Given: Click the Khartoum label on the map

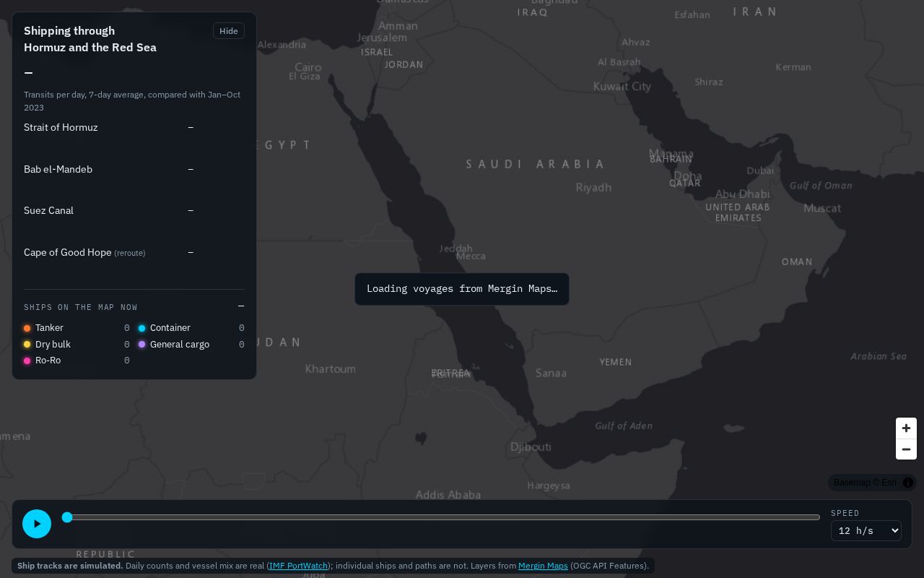Looking at the screenshot, I should click(330, 369).
